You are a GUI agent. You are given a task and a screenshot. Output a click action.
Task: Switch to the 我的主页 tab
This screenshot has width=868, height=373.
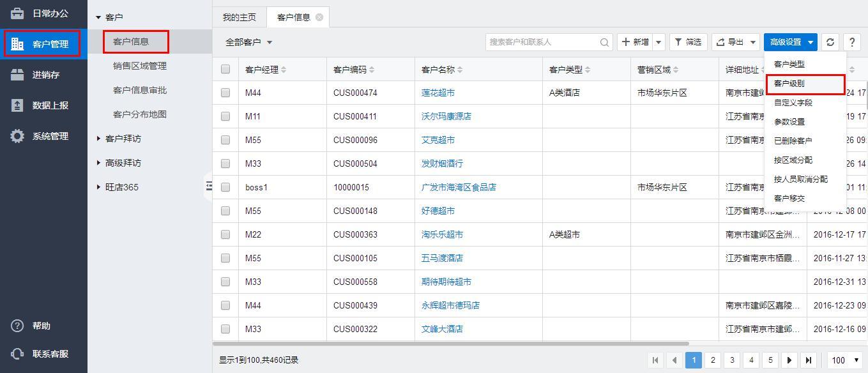coord(240,17)
